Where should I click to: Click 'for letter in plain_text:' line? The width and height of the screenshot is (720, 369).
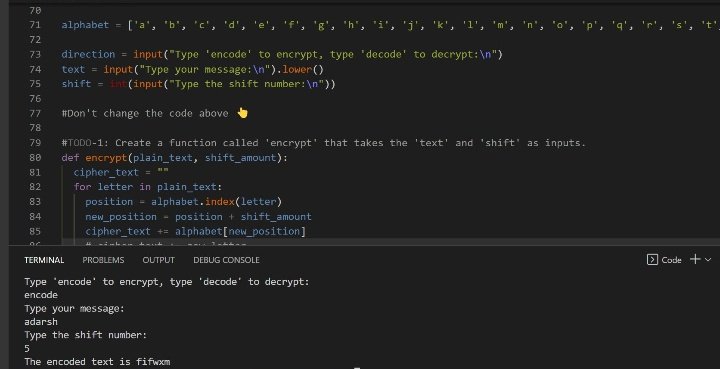pyautogui.click(x=148, y=187)
